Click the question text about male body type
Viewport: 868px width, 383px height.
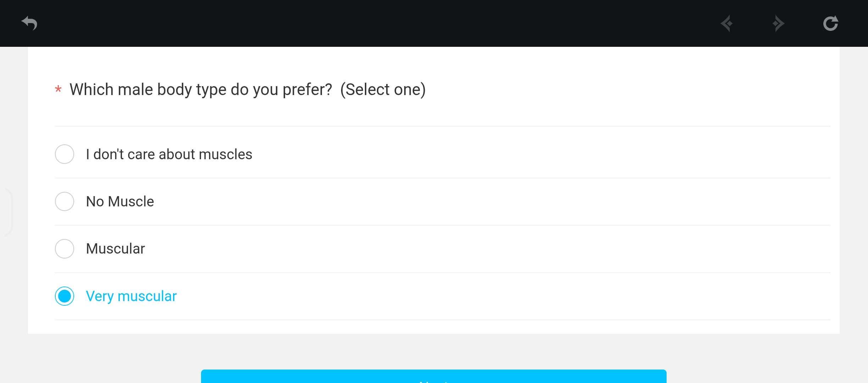point(200,89)
